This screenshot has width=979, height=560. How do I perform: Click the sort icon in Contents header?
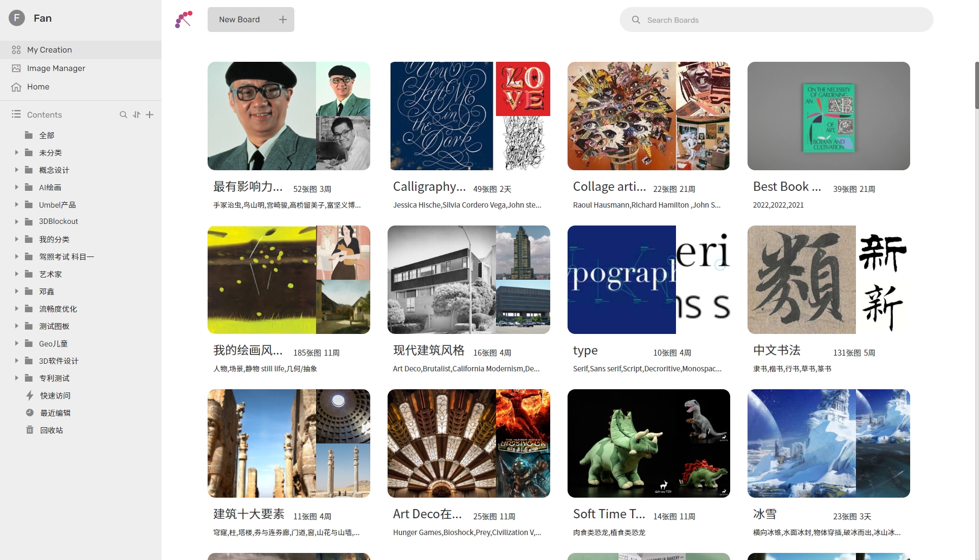(x=137, y=115)
